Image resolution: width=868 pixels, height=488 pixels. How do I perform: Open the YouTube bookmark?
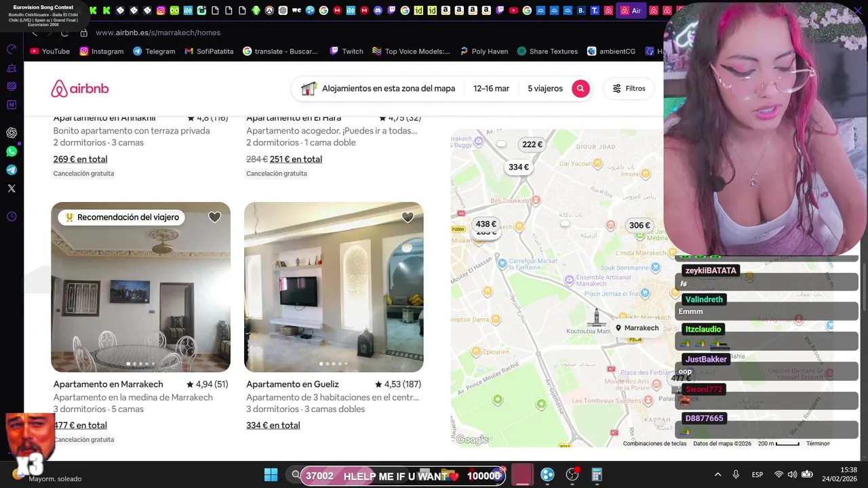click(x=50, y=52)
